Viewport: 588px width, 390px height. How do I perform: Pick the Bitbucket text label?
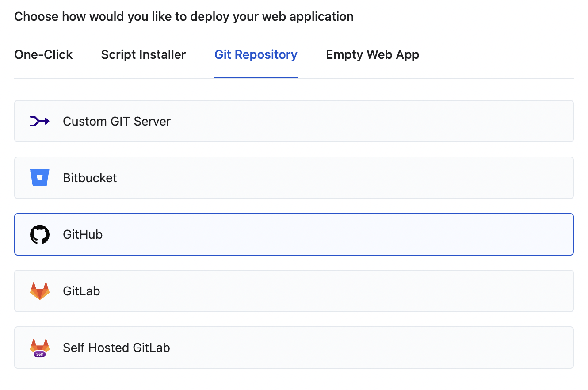coord(90,178)
